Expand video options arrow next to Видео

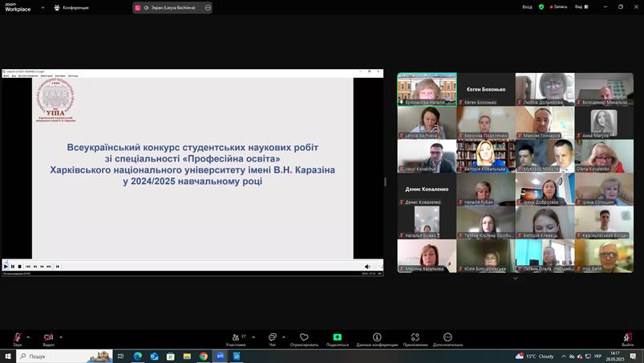pyautogui.click(x=61, y=336)
